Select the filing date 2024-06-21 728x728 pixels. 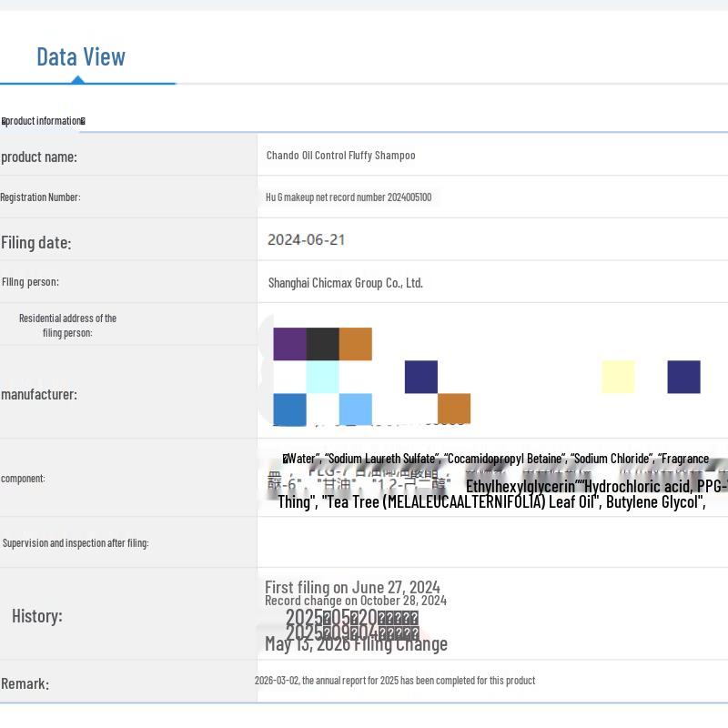[307, 239]
